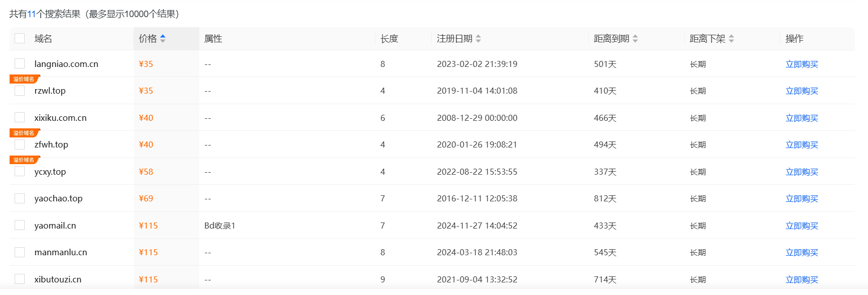Click the 溢价域名 badge above rzwl.top

coord(24,79)
